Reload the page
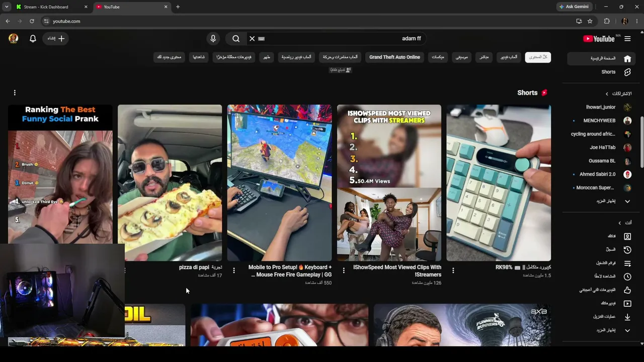644x362 pixels. pos(32,21)
